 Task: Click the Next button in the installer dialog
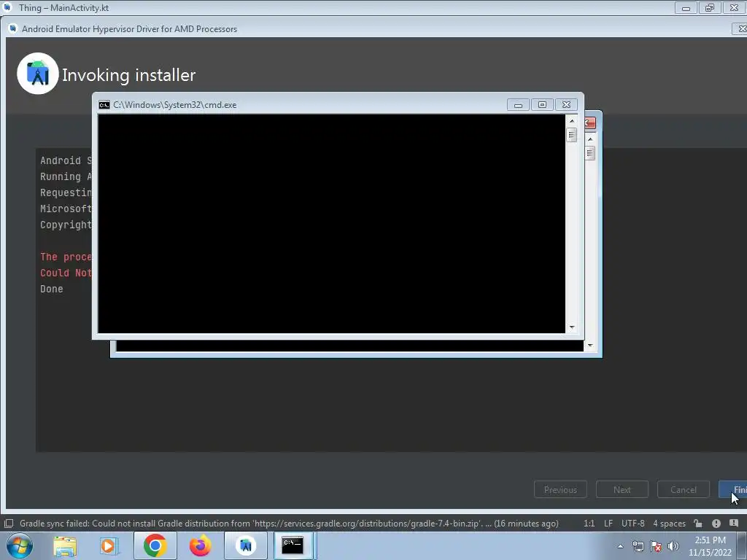[622, 489]
